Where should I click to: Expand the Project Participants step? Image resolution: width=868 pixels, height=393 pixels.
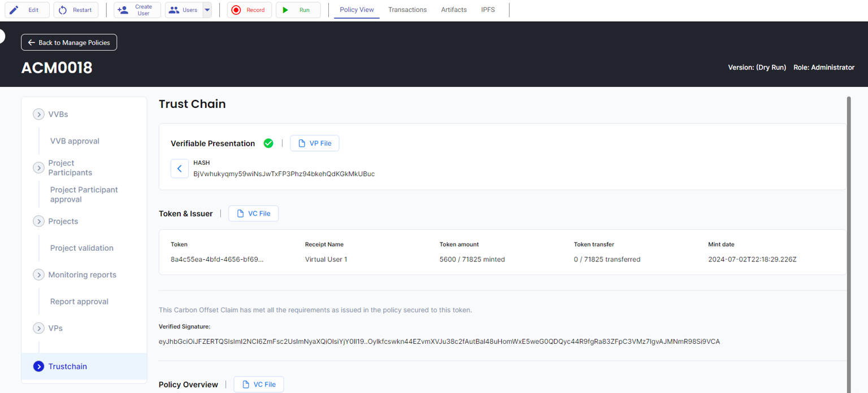tap(38, 168)
